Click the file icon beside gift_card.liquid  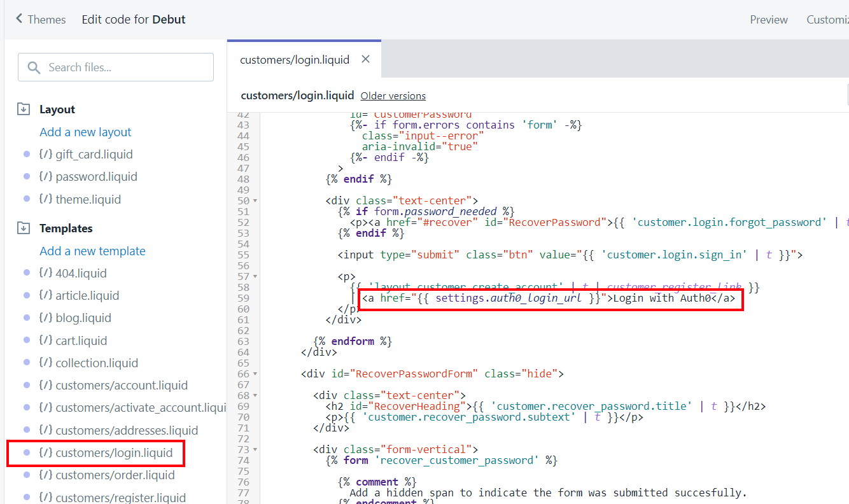[45, 155]
